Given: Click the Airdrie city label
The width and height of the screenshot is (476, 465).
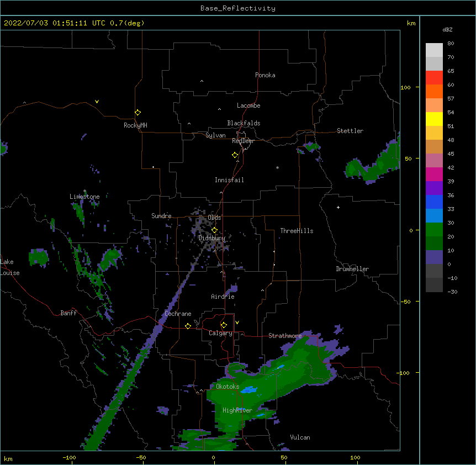Looking at the screenshot, I should point(223,297).
